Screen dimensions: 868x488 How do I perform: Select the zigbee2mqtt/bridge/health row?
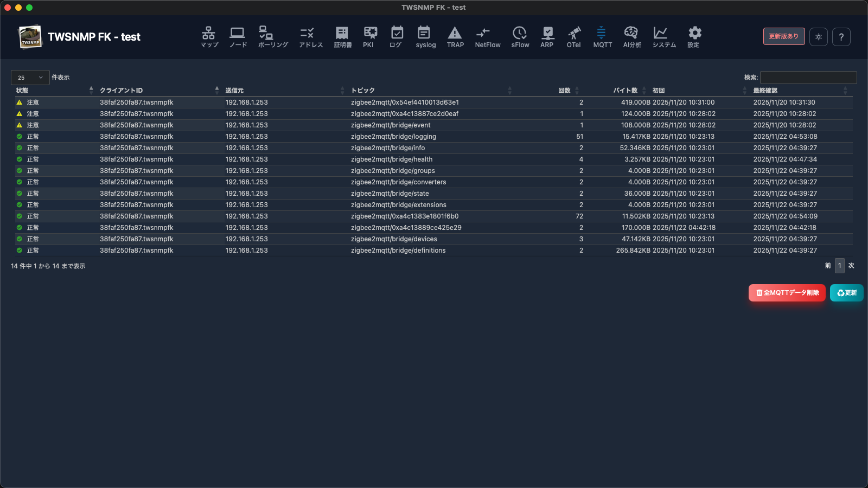click(391, 159)
